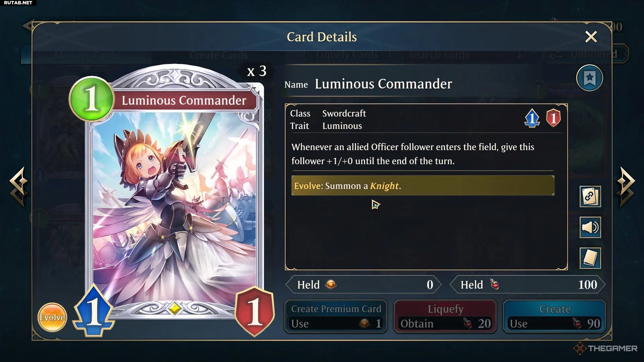Click the Create Premium Card button

pyautogui.click(x=336, y=316)
